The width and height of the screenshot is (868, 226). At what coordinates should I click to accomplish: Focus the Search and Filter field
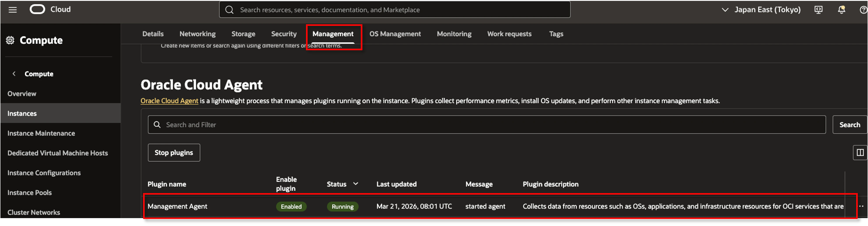pos(487,125)
